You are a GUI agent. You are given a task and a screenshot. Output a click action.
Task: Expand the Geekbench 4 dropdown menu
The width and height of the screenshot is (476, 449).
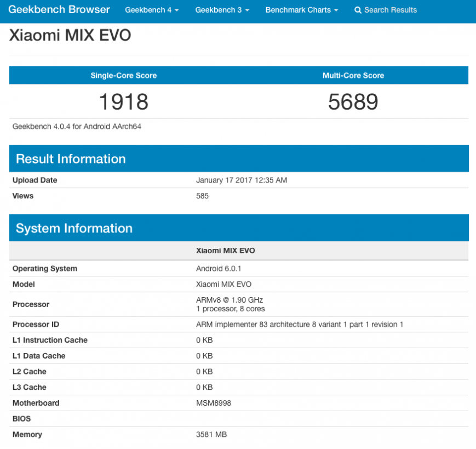coord(152,10)
